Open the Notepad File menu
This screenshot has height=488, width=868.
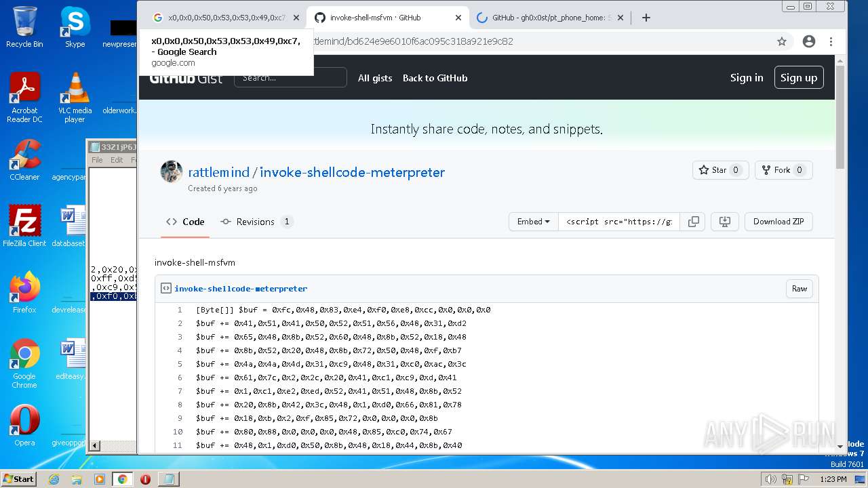click(97, 160)
